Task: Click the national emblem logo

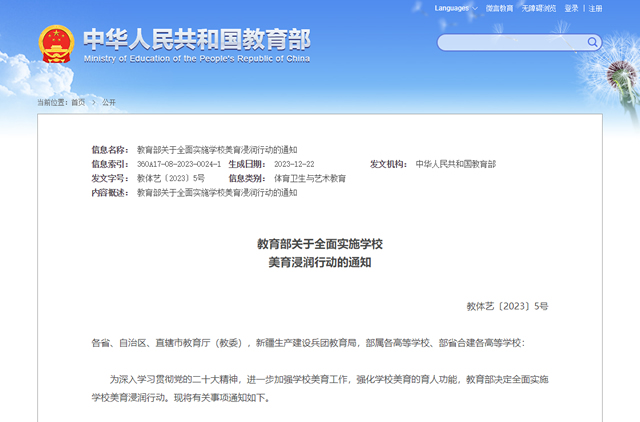Action: pyautogui.click(x=56, y=44)
